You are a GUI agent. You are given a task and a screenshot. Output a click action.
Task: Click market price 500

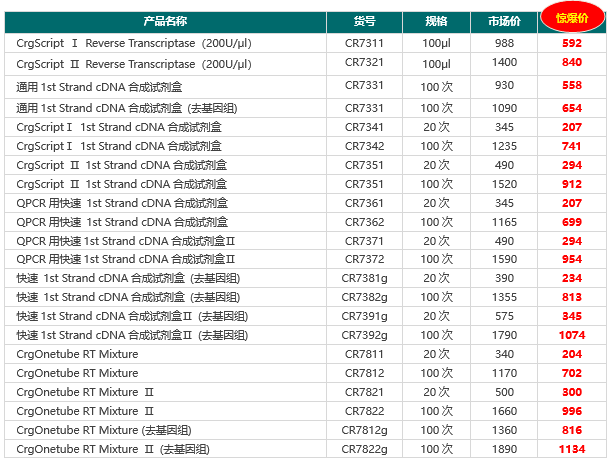click(x=504, y=393)
